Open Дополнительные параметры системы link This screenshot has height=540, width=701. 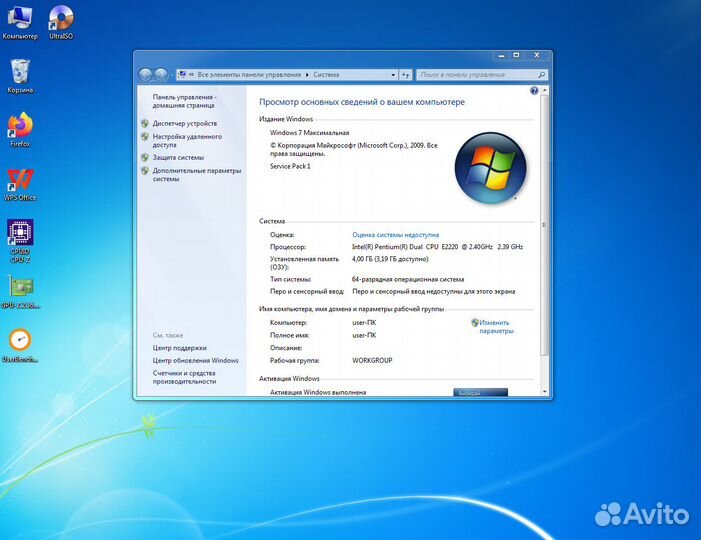pyautogui.click(x=197, y=175)
